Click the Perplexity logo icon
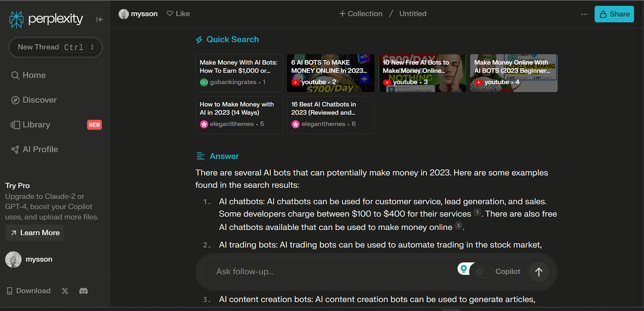This screenshot has width=644, height=311. [17, 19]
